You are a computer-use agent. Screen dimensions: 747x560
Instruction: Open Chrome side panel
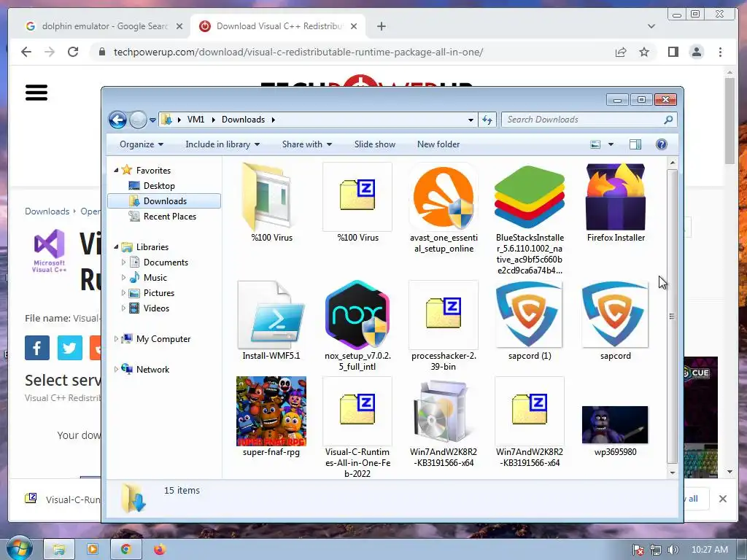673,52
